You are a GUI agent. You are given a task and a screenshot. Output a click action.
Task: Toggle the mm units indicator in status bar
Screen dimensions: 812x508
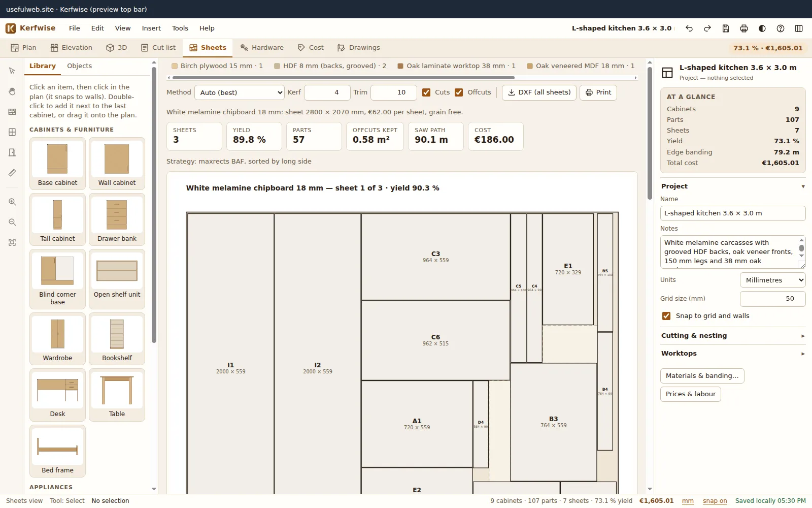pyautogui.click(x=688, y=501)
